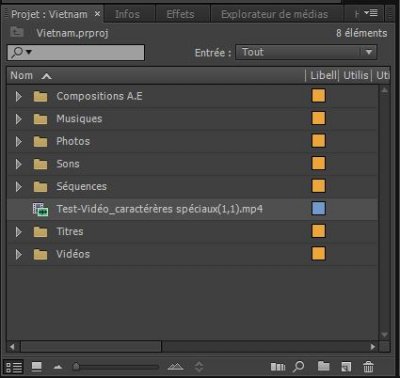Sort by the Nom column header
Image resolution: width=400 pixels, height=378 pixels.
click(21, 76)
